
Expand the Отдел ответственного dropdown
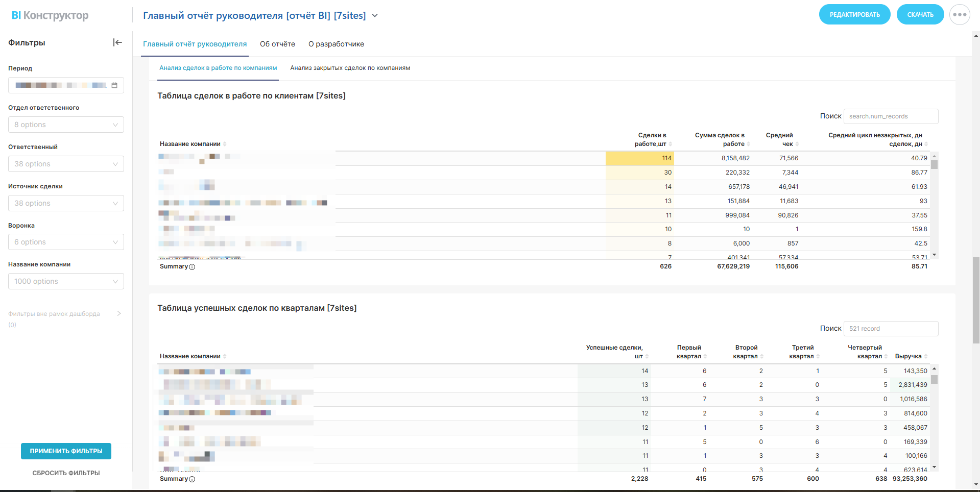pyautogui.click(x=66, y=125)
